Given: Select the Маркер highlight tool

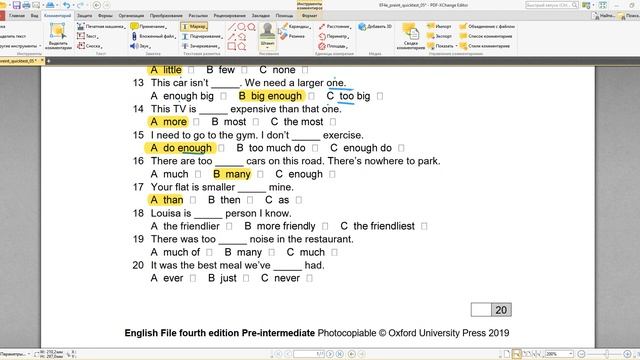Looking at the screenshot, I should (x=194, y=27).
